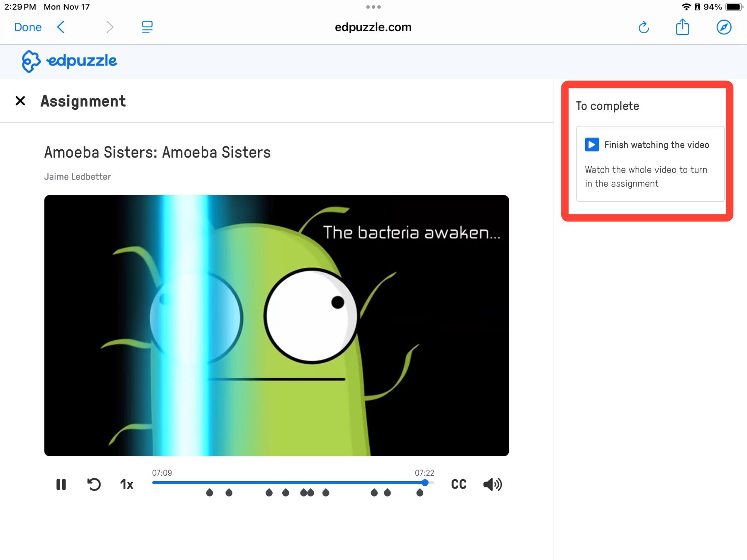747x560 pixels.
Task: Go forward with the browser forward arrow
Action: tap(110, 27)
